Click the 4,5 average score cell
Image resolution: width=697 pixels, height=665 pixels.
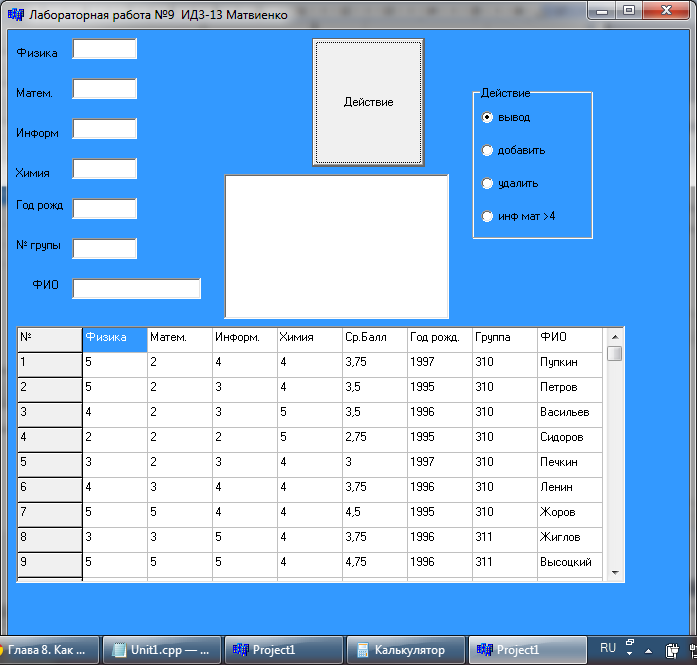pyautogui.click(x=374, y=515)
